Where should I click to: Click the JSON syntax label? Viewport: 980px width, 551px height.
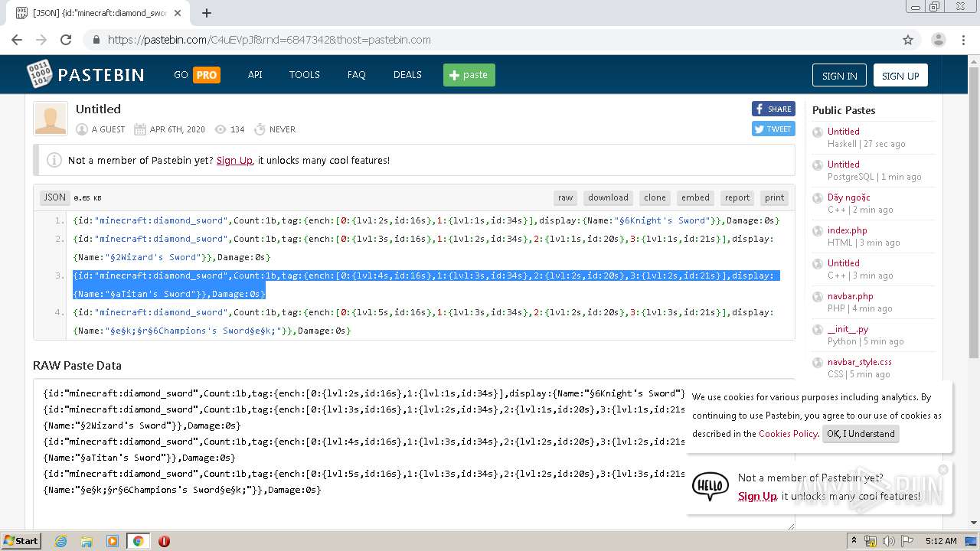pyautogui.click(x=54, y=197)
